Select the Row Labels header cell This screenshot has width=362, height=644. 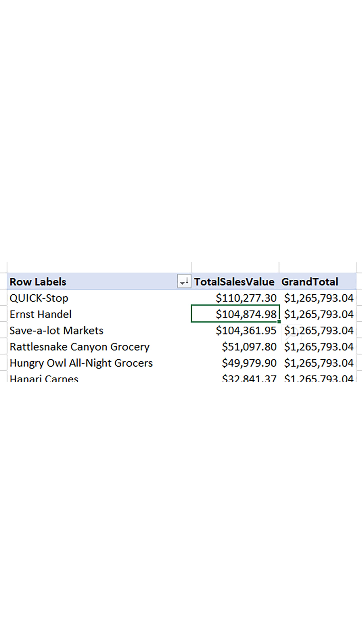(38, 282)
